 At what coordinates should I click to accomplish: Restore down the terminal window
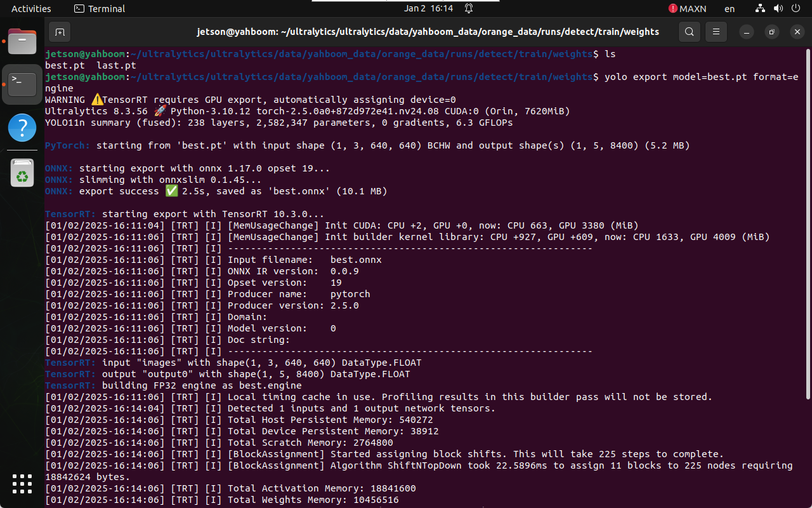(771, 32)
